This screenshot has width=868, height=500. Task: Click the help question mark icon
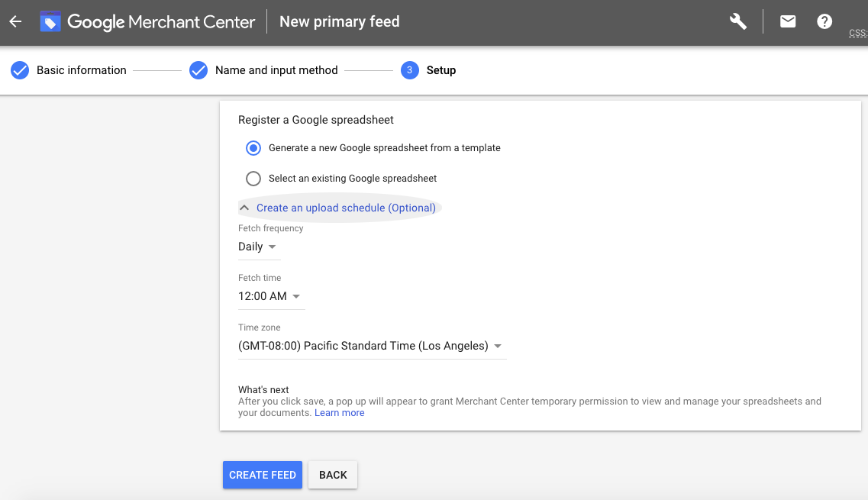(824, 22)
